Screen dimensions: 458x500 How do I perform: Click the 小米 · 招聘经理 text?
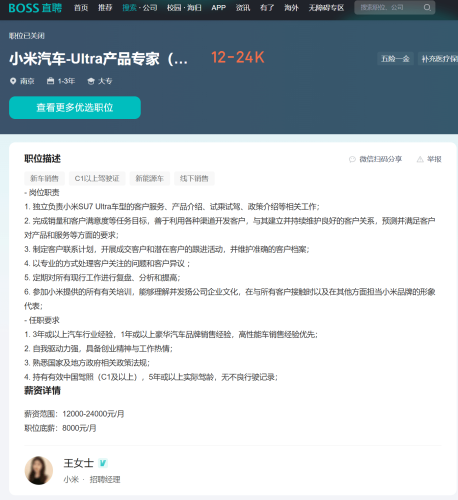click(x=92, y=480)
